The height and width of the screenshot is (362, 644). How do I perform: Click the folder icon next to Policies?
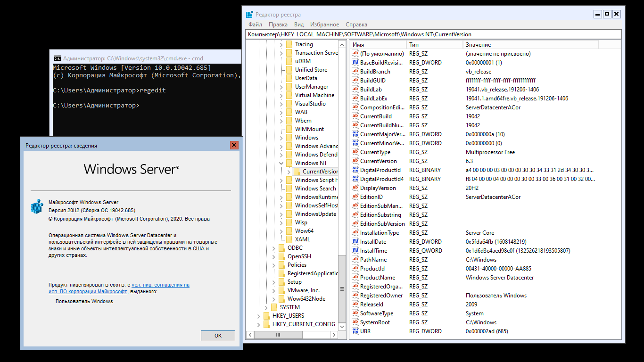coord(281,265)
